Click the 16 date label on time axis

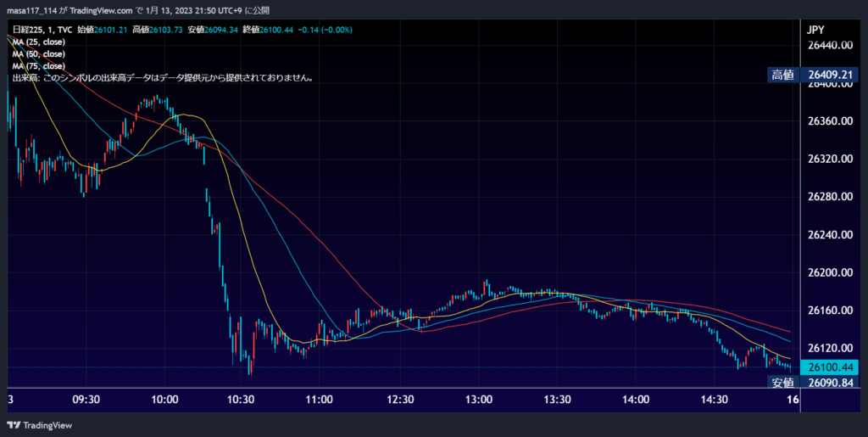coord(793,400)
